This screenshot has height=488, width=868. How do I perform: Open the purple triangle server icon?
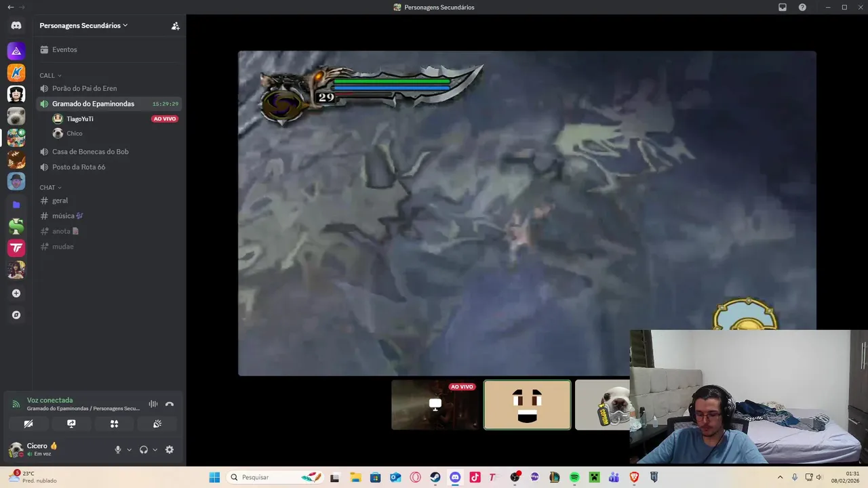pos(16,51)
